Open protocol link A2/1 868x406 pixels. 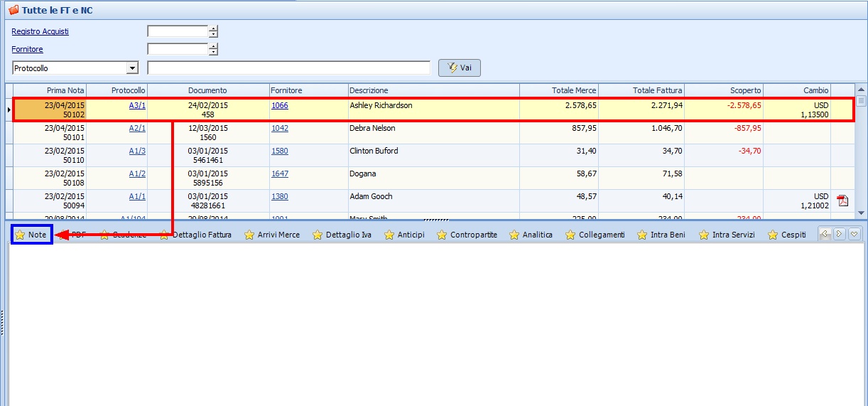coord(137,128)
